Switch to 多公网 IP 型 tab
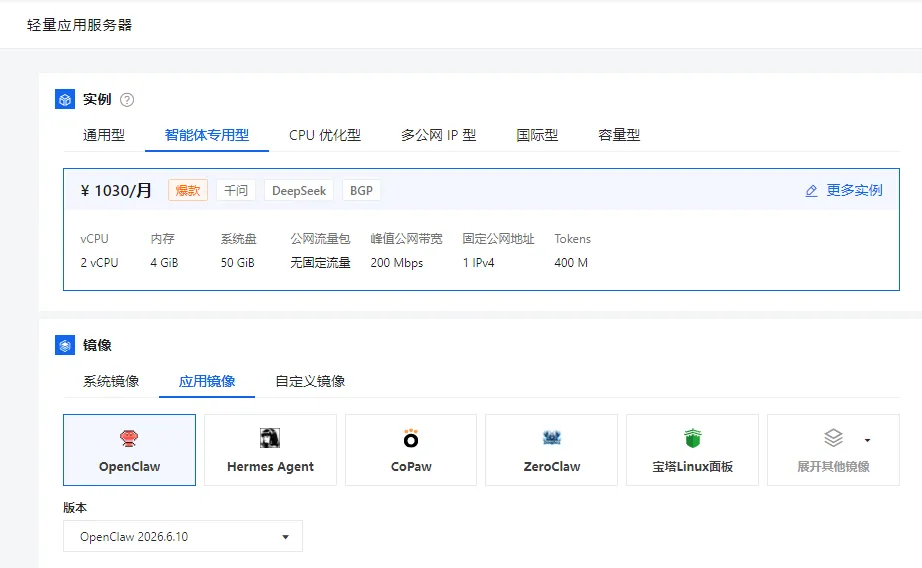This screenshot has height=568, width=922. tap(439, 135)
